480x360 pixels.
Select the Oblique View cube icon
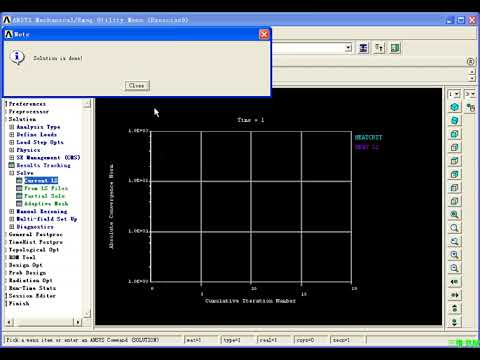(x=454, y=121)
